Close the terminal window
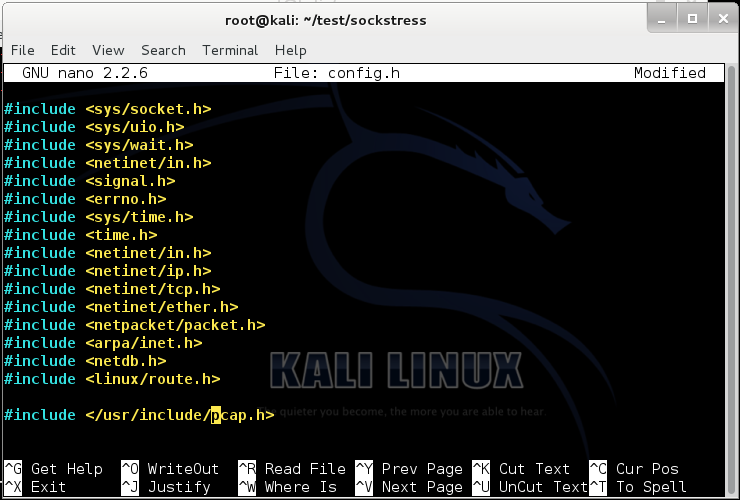The width and height of the screenshot is (740, 500). (723, 19)
